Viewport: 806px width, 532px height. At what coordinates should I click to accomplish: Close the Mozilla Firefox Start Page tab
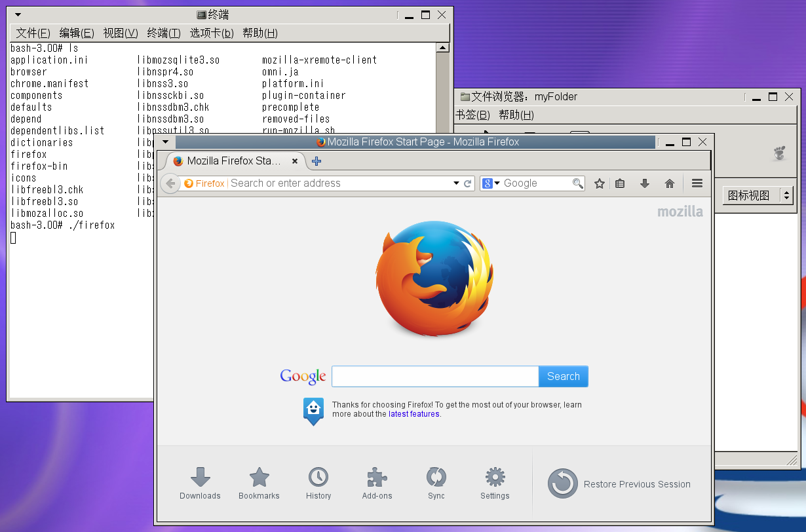[x=295, y=161]
